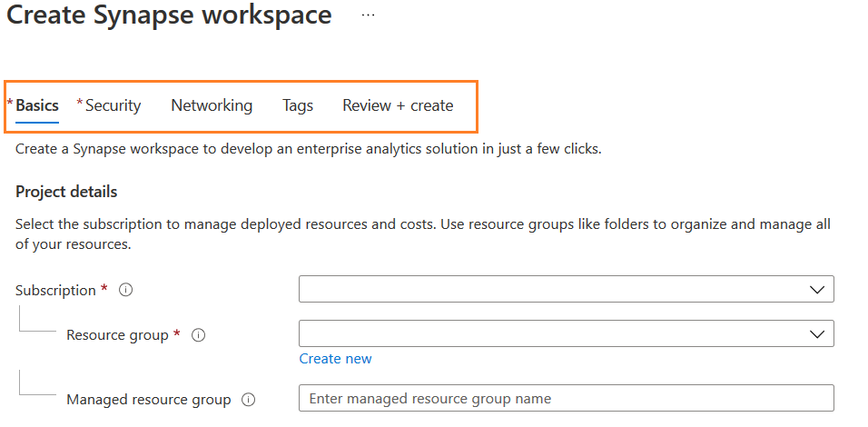Switch to the Basics tab
This screenshot has height=427, width=868.
point(37,105)
